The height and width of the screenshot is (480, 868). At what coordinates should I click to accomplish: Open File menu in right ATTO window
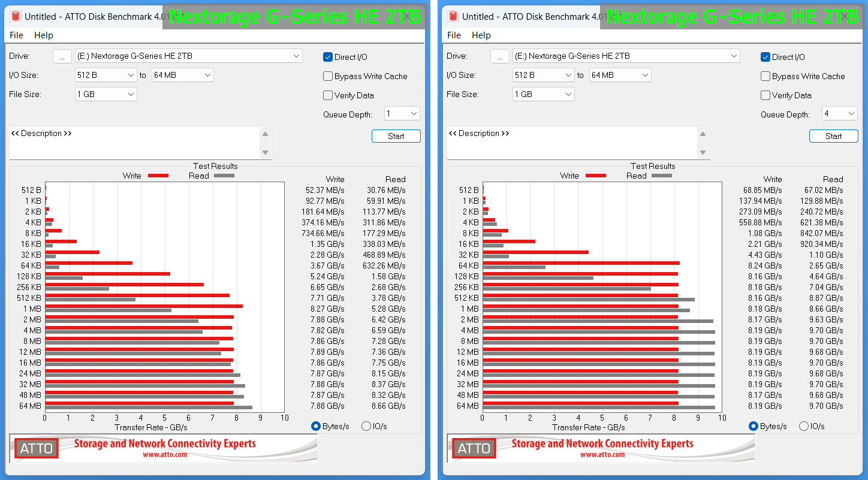click(x=454, y=35)
